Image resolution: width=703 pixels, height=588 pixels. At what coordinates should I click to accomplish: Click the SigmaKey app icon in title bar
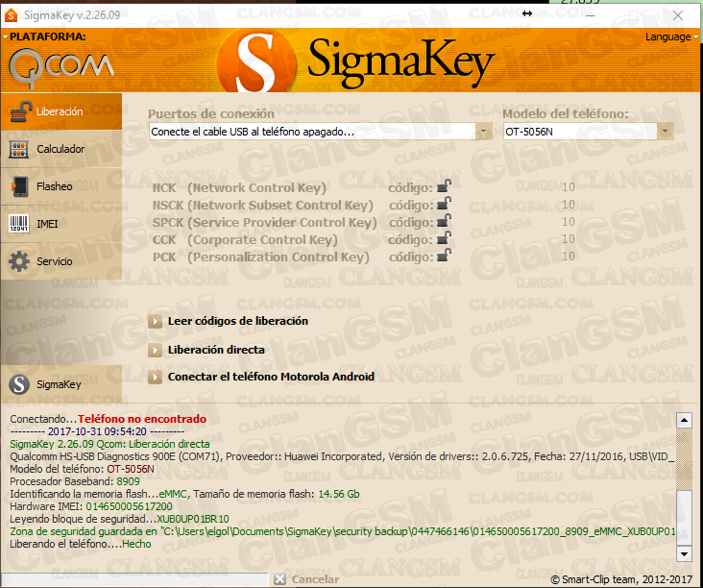(11, 15)
